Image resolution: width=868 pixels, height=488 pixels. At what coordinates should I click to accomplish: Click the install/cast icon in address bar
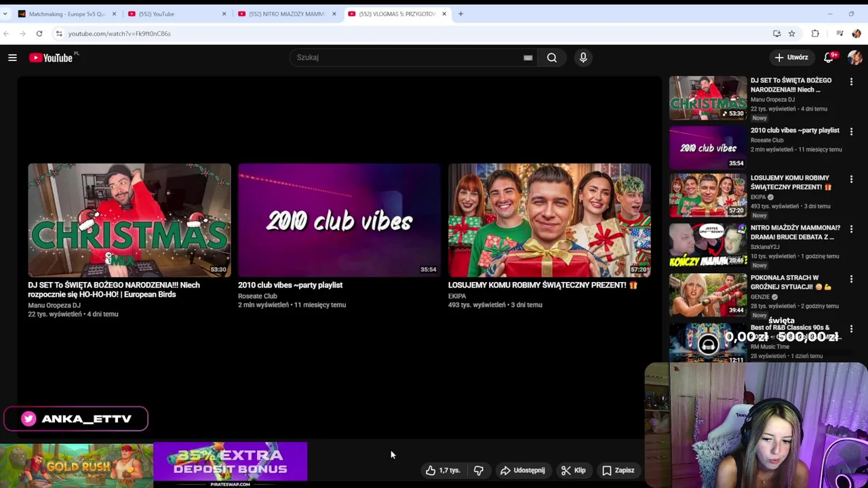coord(776,33)
